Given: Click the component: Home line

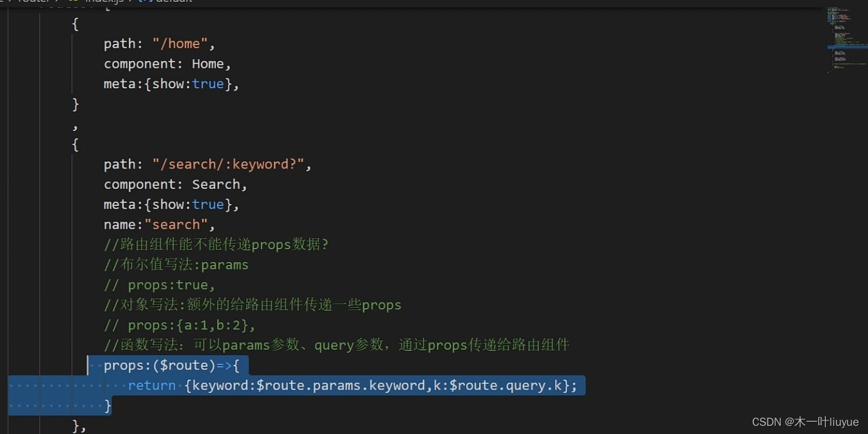Looking at the screenshot, I should tap(168, 64).
